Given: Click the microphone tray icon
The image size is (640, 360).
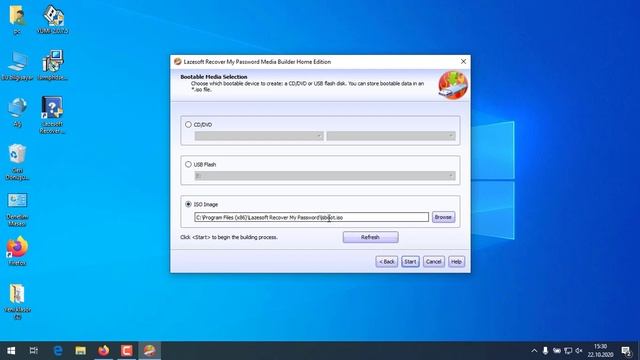Looking at the screenshot, I should [x=545, y=351].
